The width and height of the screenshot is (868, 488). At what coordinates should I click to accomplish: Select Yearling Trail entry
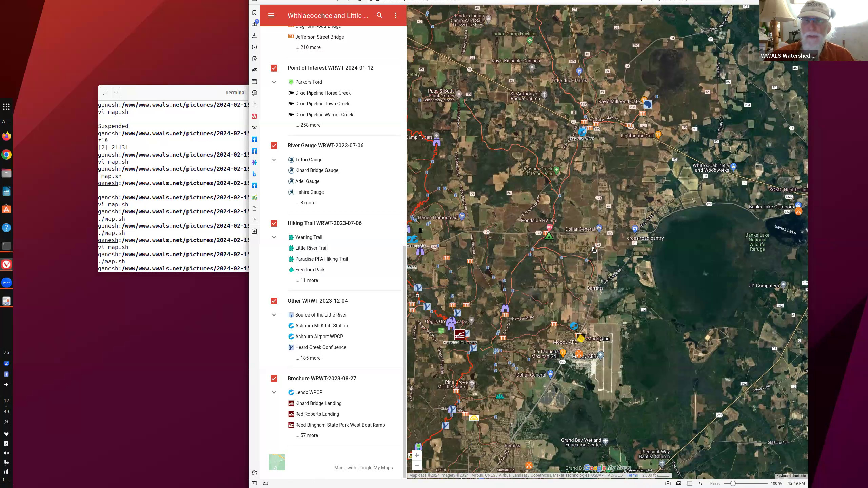tap(309, 237)
